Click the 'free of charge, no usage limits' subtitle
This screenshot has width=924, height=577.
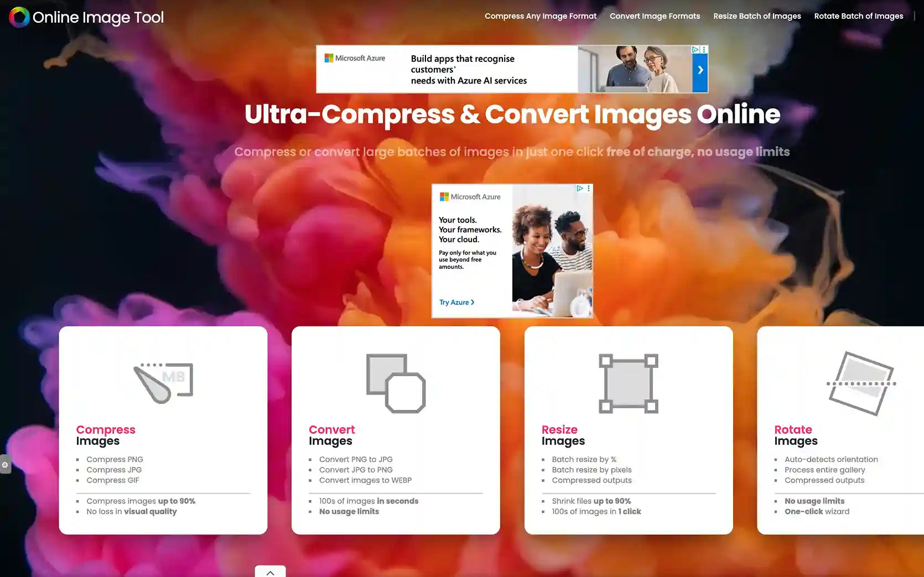pyautogui.click(x=698, y=152)
